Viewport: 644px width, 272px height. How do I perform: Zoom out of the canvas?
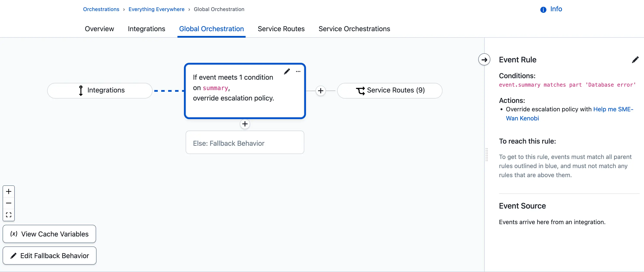tap(8, 203)
